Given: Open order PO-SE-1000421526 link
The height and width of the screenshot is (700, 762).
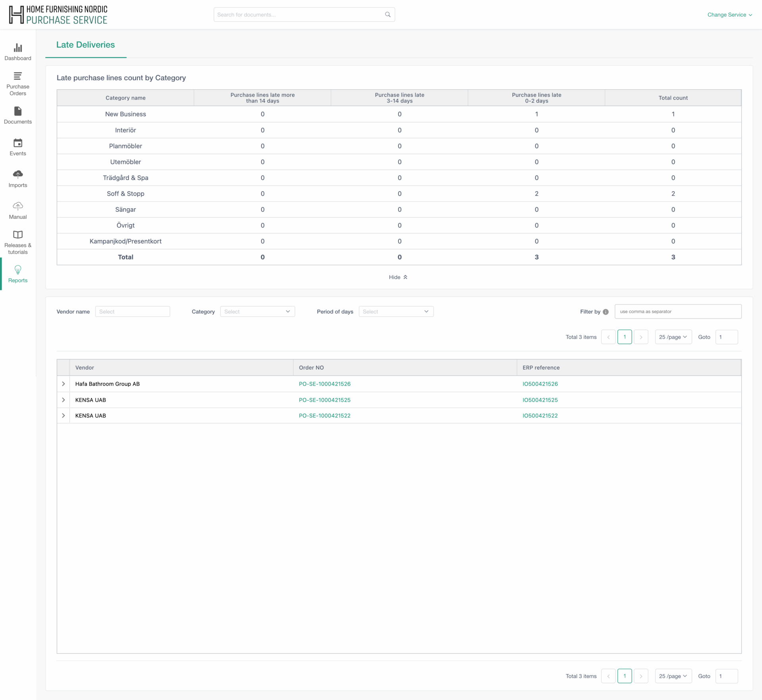Looking at the screenshot, I should pos(325,384).
